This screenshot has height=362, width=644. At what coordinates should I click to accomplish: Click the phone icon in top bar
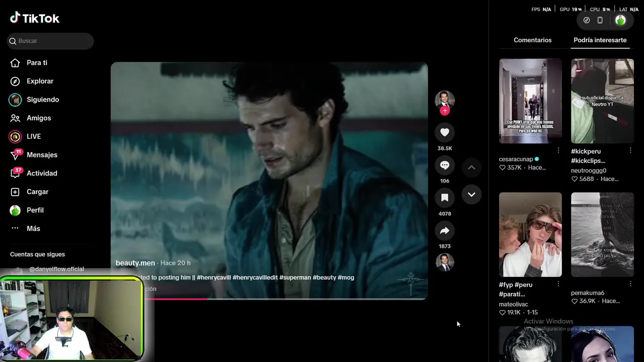[600, 20]
